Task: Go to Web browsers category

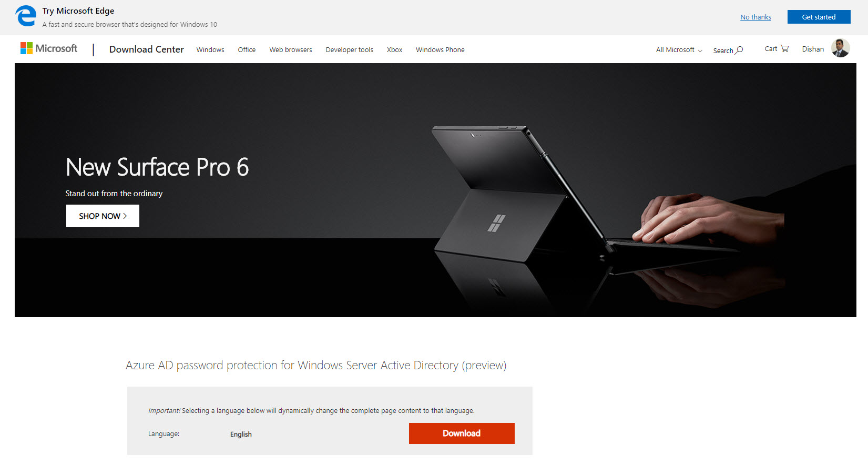Action: pyautogui.click(x=291, y=50)
